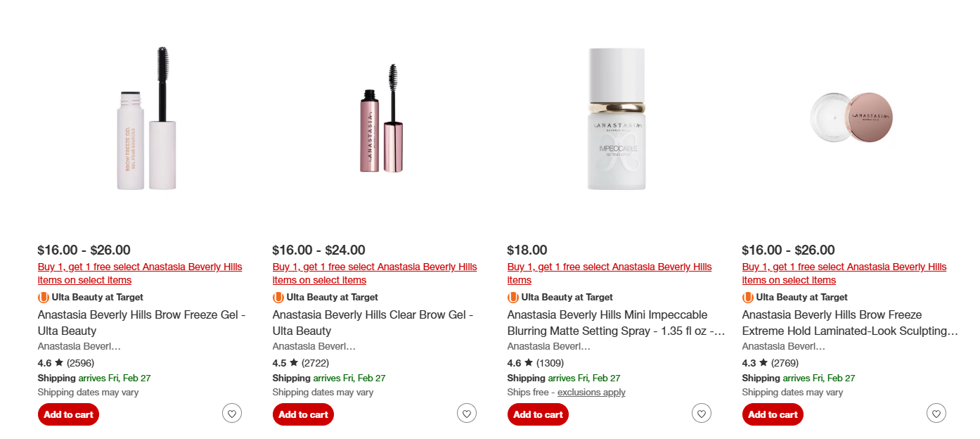Click Ulta Beauty logo on Setting Spray item
The width and height of the screenshot is (980, 439).
click(x=513, y=298)
